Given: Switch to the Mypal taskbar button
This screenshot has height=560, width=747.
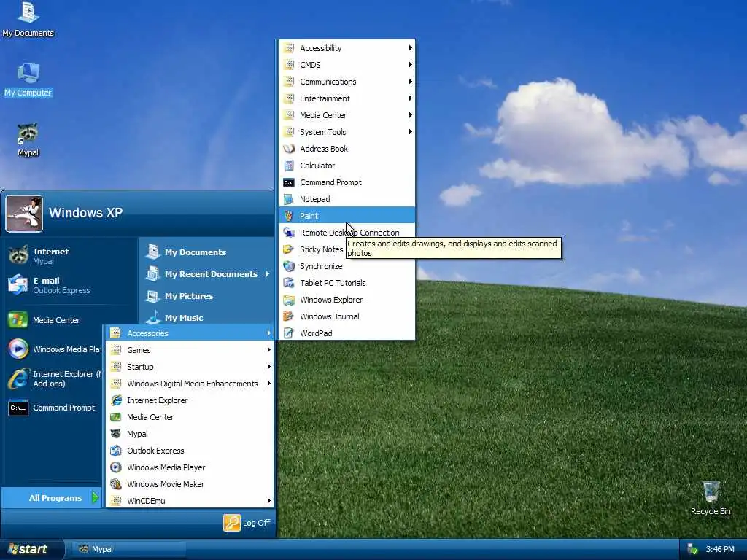Looking at the screenshot, I should click(128, 549).
